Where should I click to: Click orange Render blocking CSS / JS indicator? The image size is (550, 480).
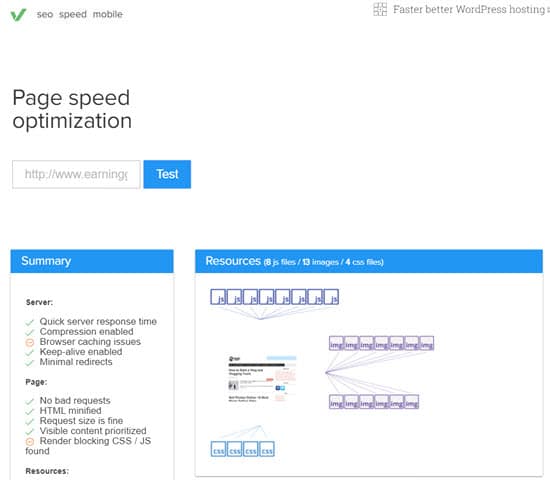pyautogui.click(x=30, y=442)
